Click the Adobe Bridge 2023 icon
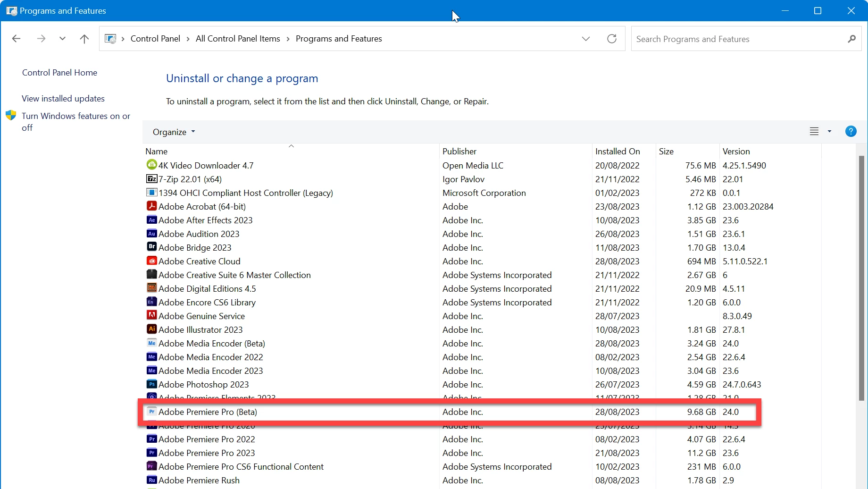Screen dimensions: 868x489 [151, 247]
